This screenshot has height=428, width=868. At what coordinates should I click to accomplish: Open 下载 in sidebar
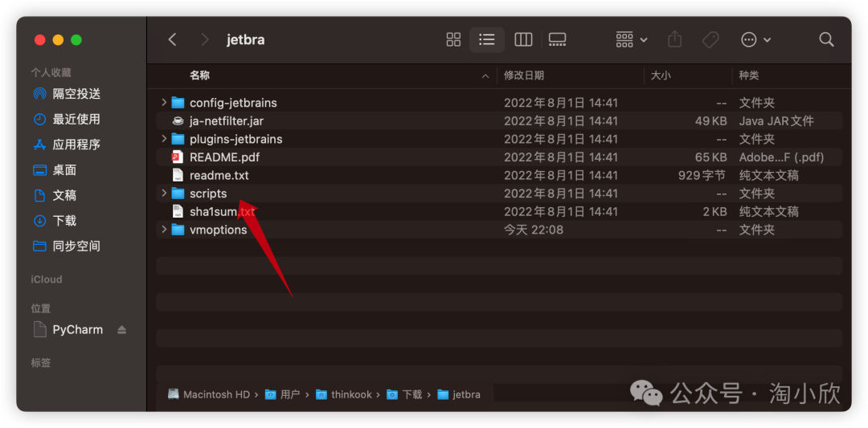(x=55, y=221)
